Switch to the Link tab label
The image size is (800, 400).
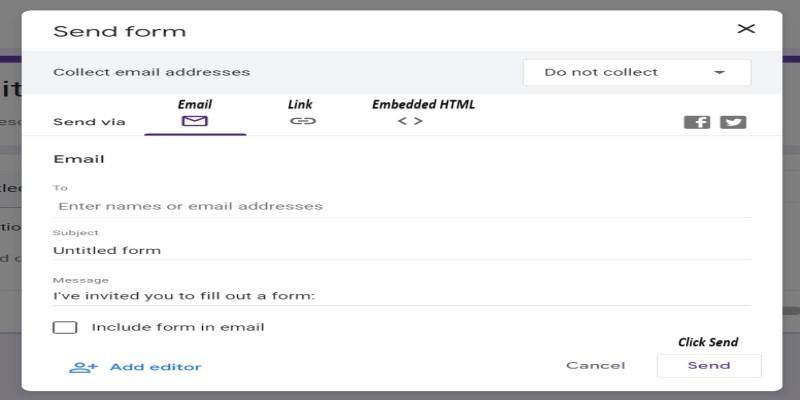pyautogui.click(x=300, y=104)
